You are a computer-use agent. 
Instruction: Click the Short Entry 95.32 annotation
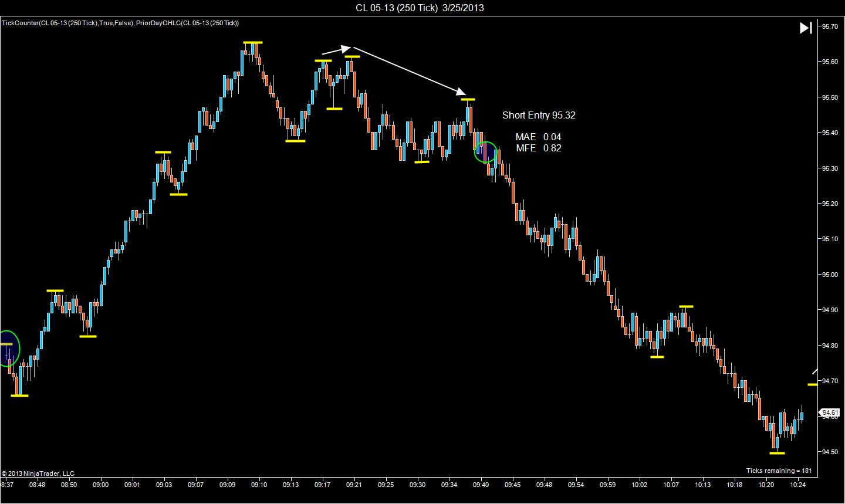(539, 116)
